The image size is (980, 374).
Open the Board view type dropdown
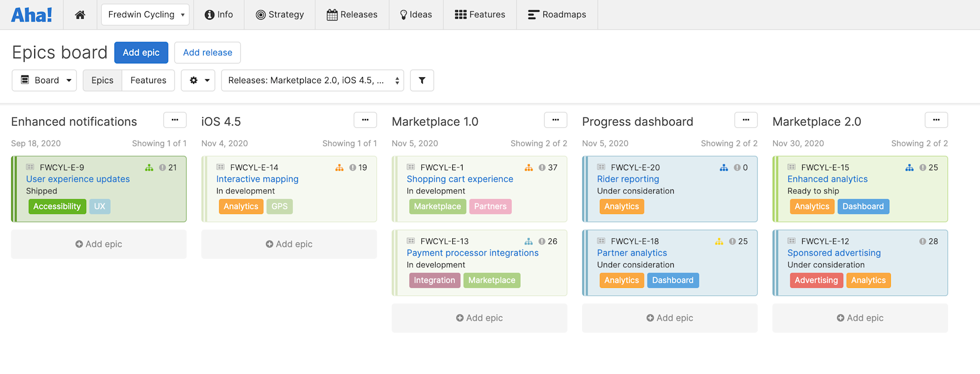click(45, 80)
